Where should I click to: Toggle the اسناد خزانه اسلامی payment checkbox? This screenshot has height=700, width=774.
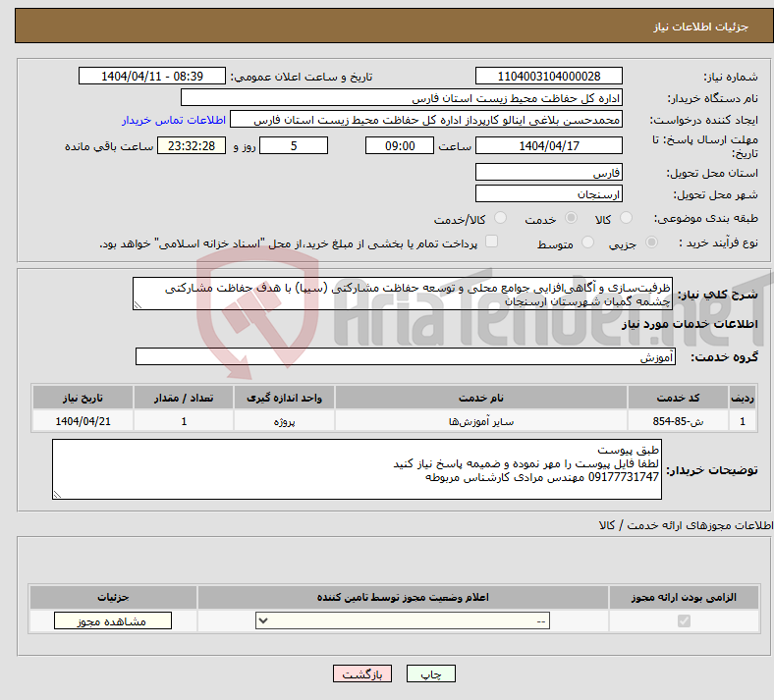click(x=492, y=242)
